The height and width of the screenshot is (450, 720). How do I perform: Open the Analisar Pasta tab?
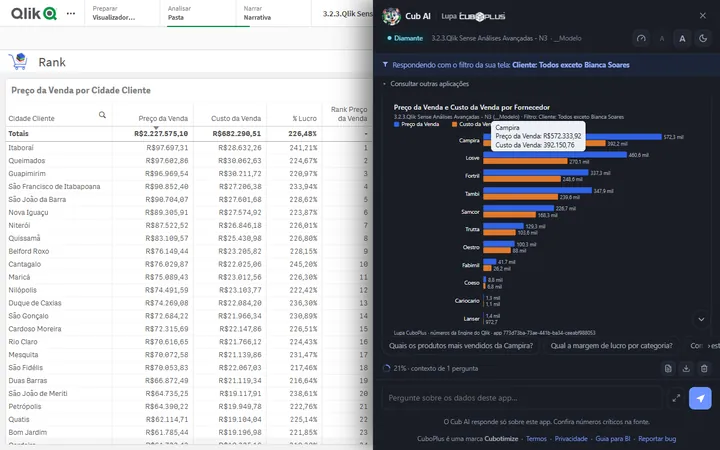tap(198, 13)
